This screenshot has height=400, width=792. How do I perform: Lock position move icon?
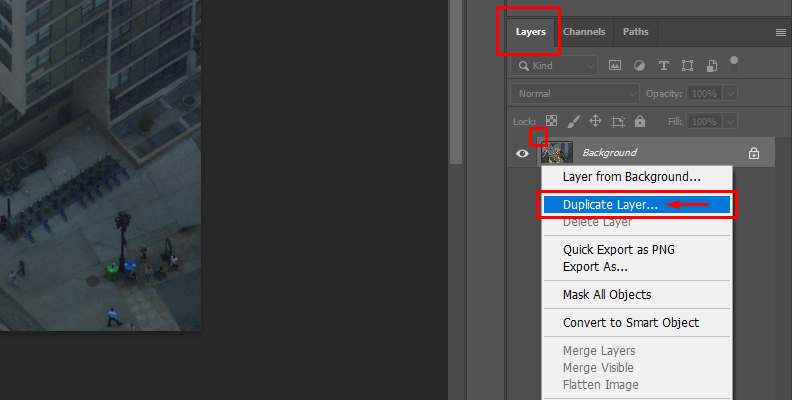click(x=596, y=121)
